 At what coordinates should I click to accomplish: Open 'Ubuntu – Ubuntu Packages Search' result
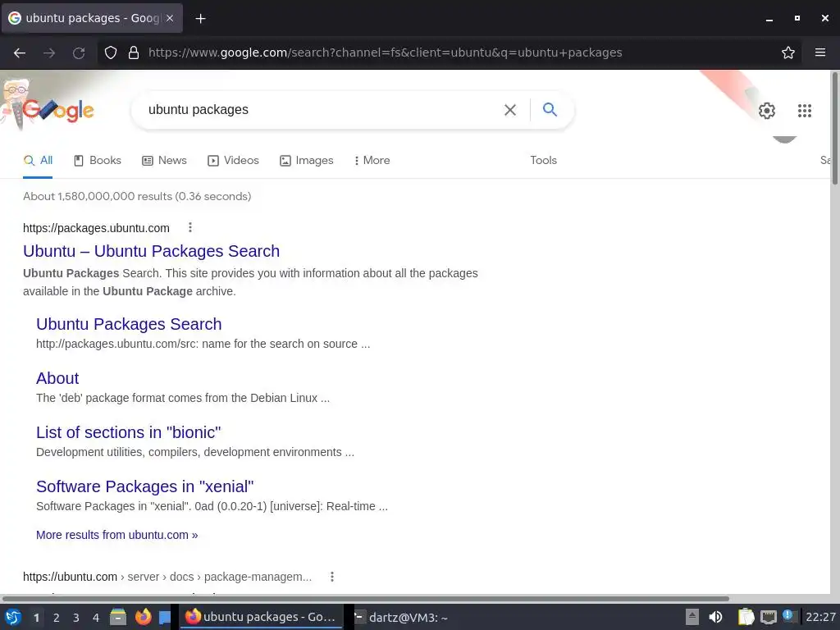151,251
